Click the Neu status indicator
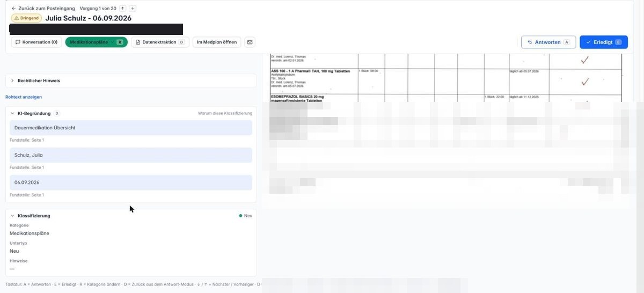Viewport: 644px width, 293px height. click(245, 216)
